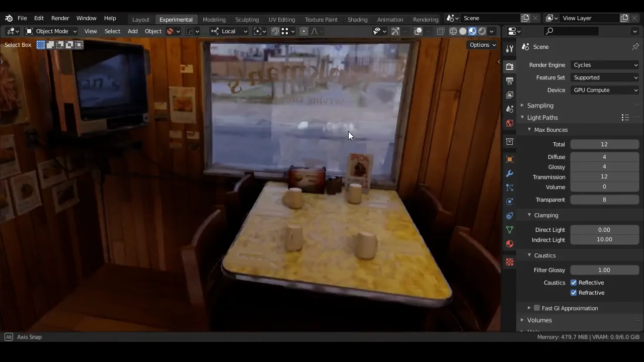Open the Output properties tab icon
The height and width of the screenshot is (362, 644).
[x=510, y=81]
